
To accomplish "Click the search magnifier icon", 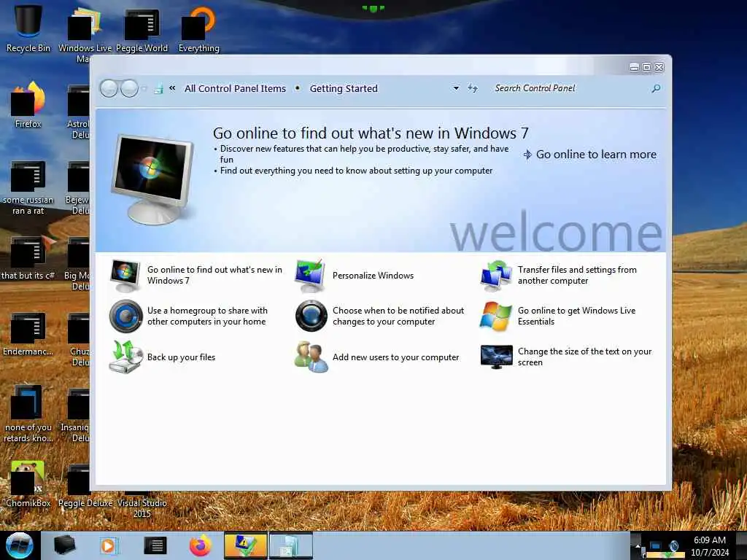I will pyautogui.click(x=656, y=88).
